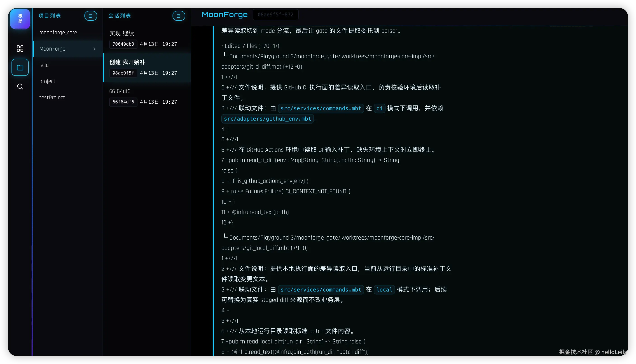Image resolution: width=636 pixels, height=364 pixels.
Task: Click src/services/commands.mbt link before local
Action: tap(321, 289)
